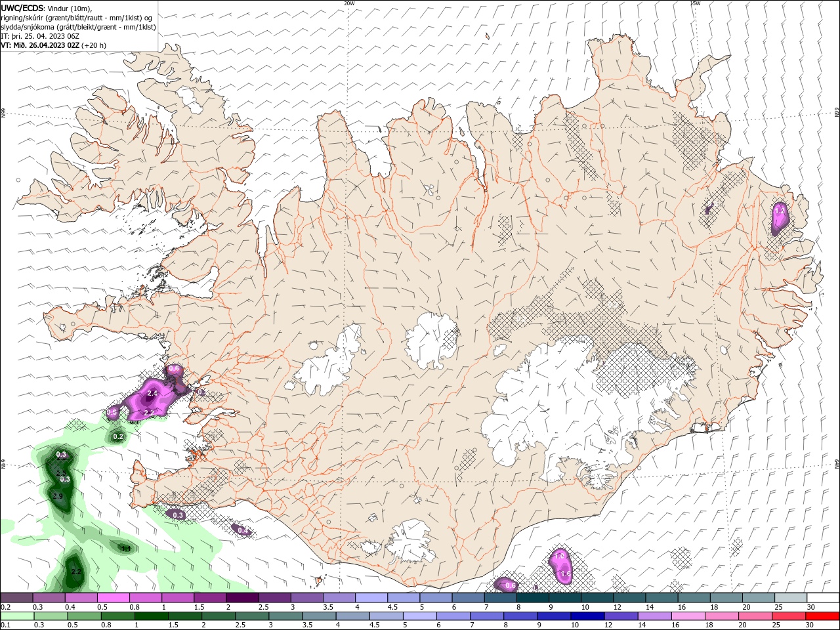Click the purple precipitation blob on the east coast

click(780, 219)
